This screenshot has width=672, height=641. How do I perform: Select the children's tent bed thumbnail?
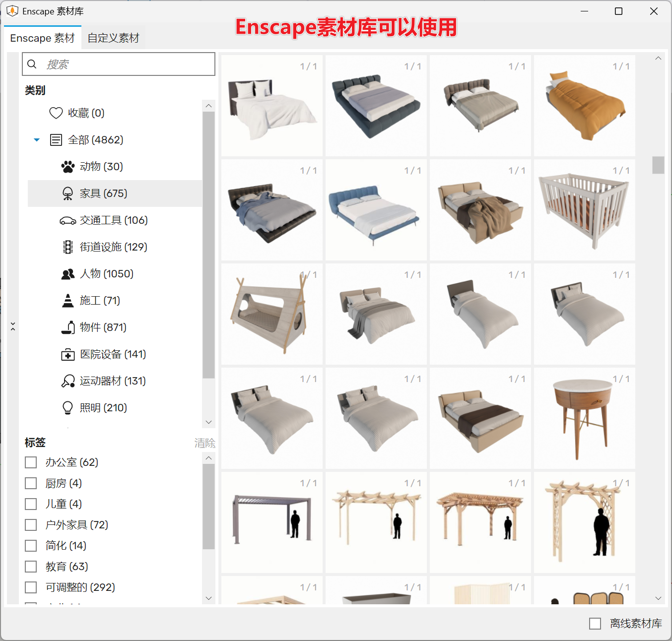[272, 314]
